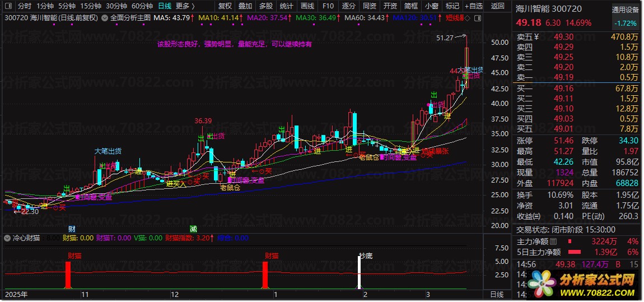Open the 逐分 tick-by-minute view
Screen dimensions: 644x302
tap(349, 6)
